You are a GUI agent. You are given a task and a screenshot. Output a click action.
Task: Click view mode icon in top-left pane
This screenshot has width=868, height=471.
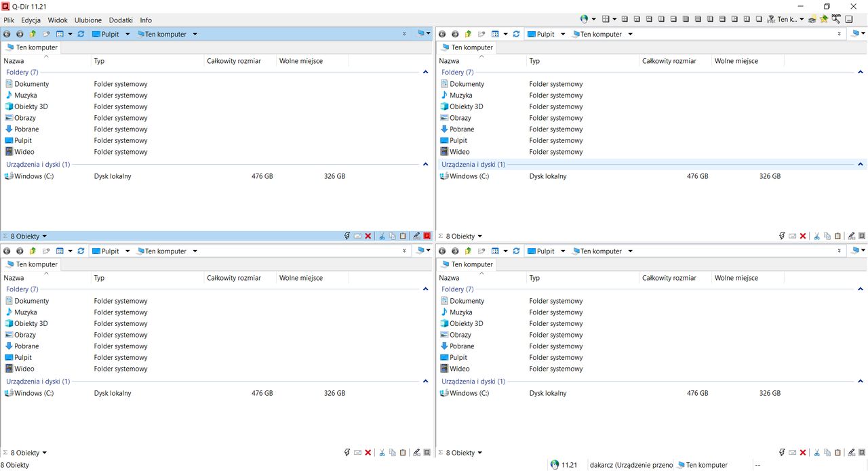tap(60, 34)
